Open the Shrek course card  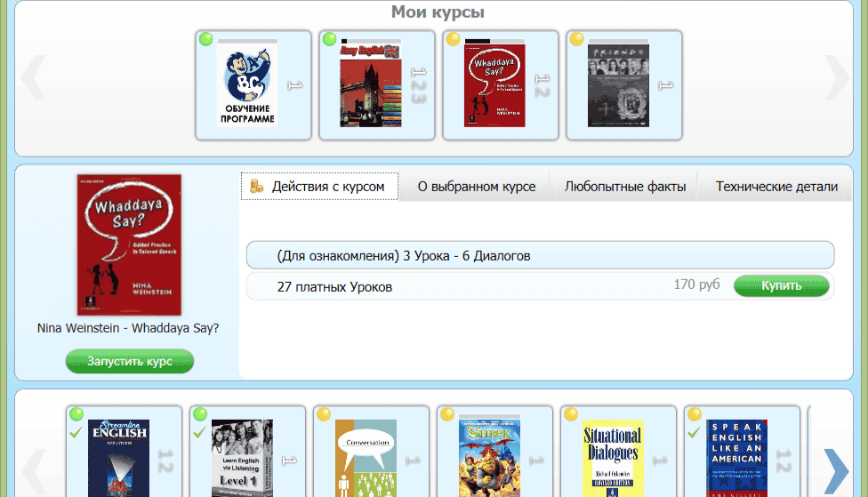tap(494, 452)
